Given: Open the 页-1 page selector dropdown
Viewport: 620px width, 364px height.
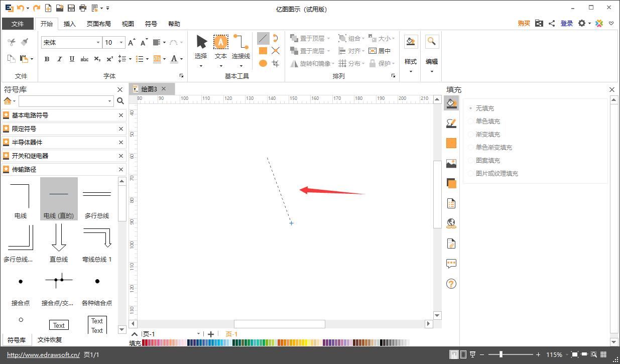Looking at the screenshot, I should [x=198, y=334].
